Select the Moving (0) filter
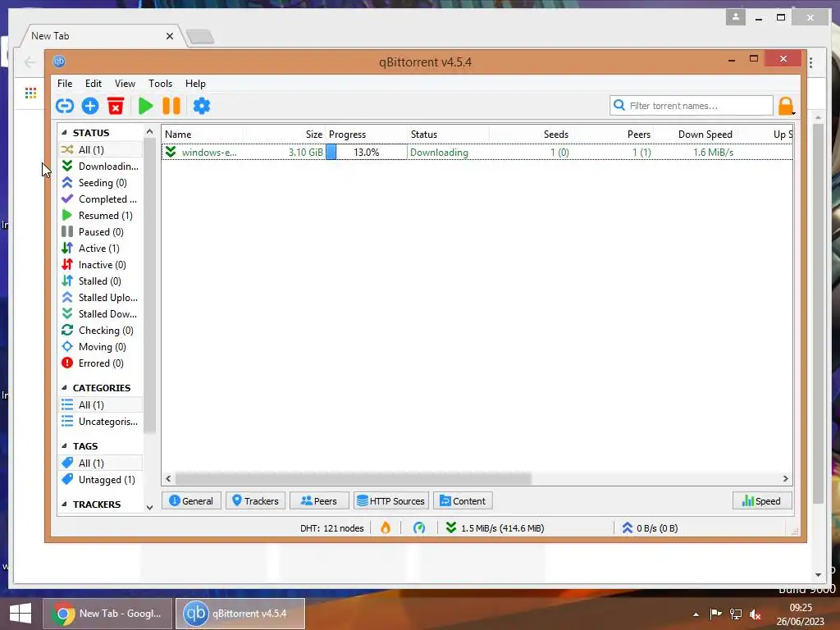This screenshot has width=840, height=630. (100, 347)
